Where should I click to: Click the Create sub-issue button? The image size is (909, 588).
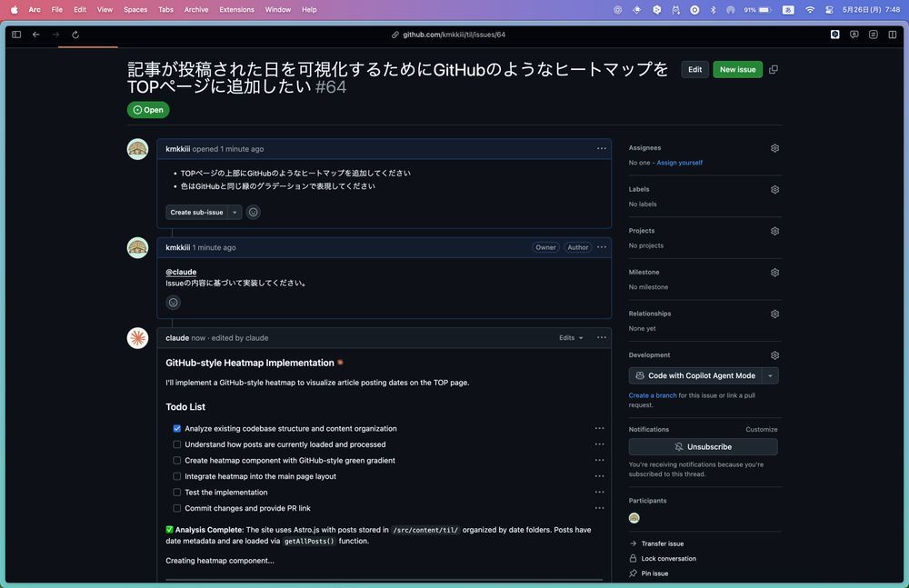click(x=196, y=213)
